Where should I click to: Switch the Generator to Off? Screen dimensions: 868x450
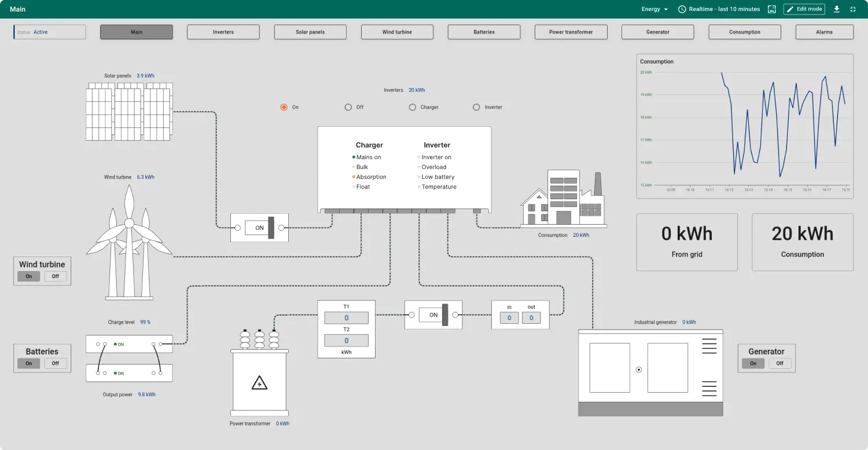point(779,363)
